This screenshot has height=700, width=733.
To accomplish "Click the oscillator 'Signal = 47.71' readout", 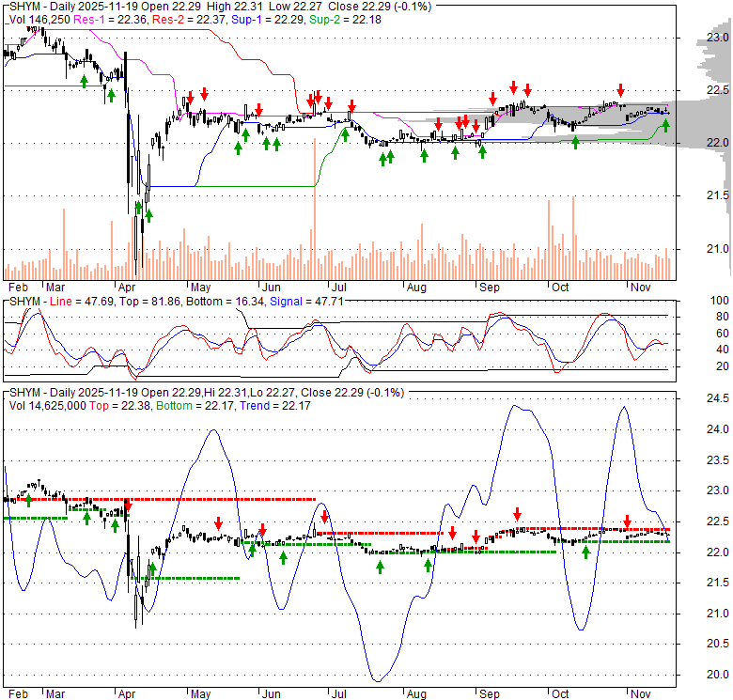I will click(306, 302).
